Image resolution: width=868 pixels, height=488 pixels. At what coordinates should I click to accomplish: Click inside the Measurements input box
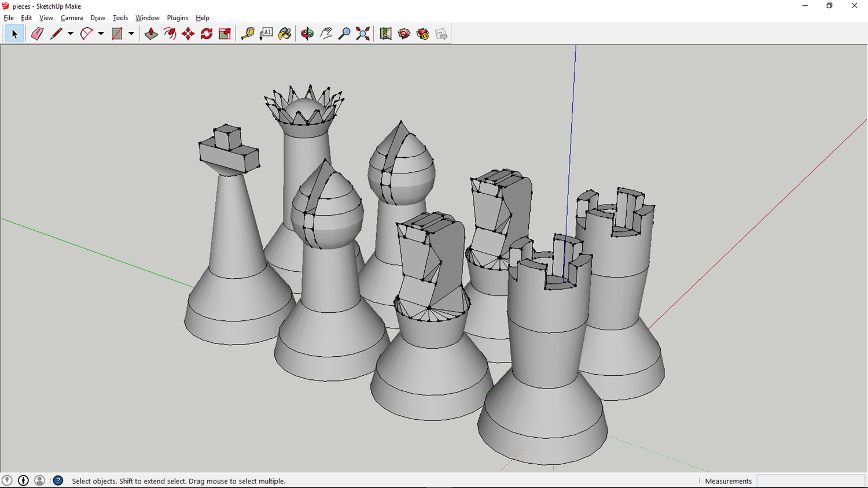coord(810,480)
